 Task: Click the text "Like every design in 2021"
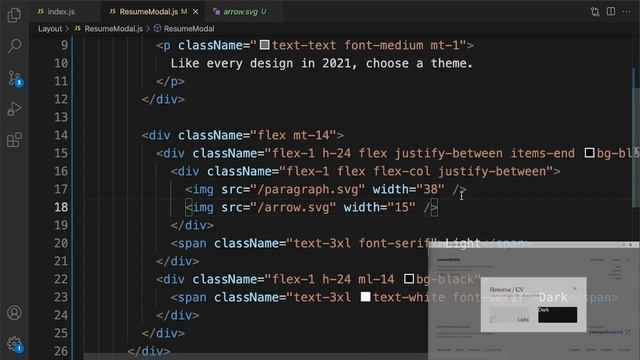(260, 63)
